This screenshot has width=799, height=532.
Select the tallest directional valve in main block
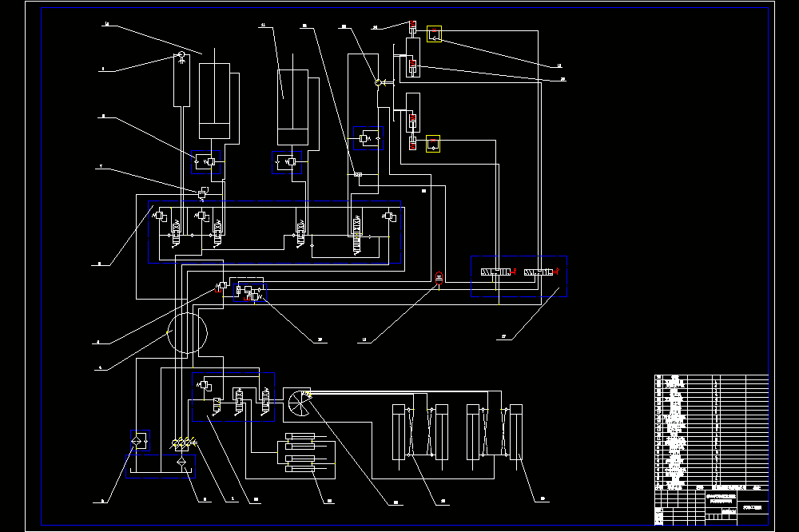356,234
